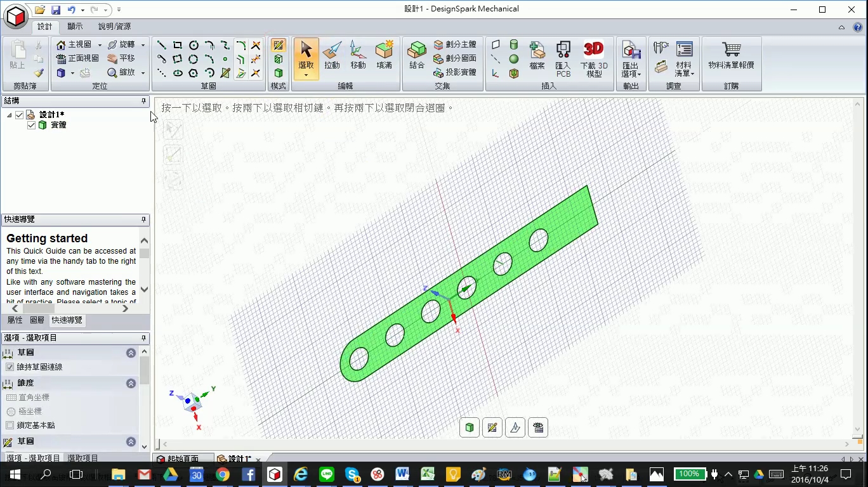Open the 說明/資源 ribbon tab

(x=114, y=27)
